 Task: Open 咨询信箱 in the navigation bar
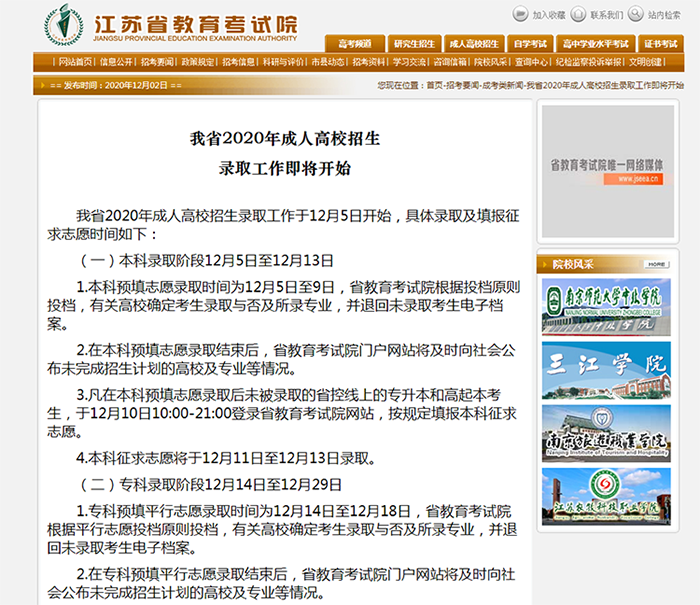450,62
